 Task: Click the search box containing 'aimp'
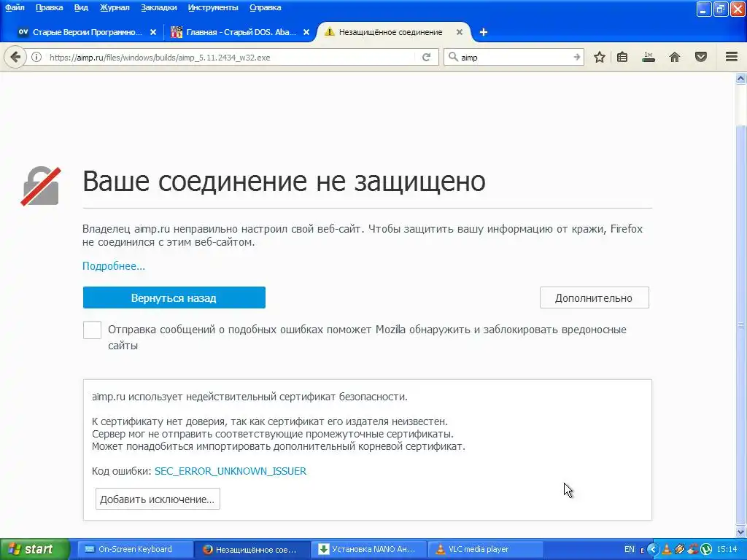pyautogui.click(x=514, y=57)
